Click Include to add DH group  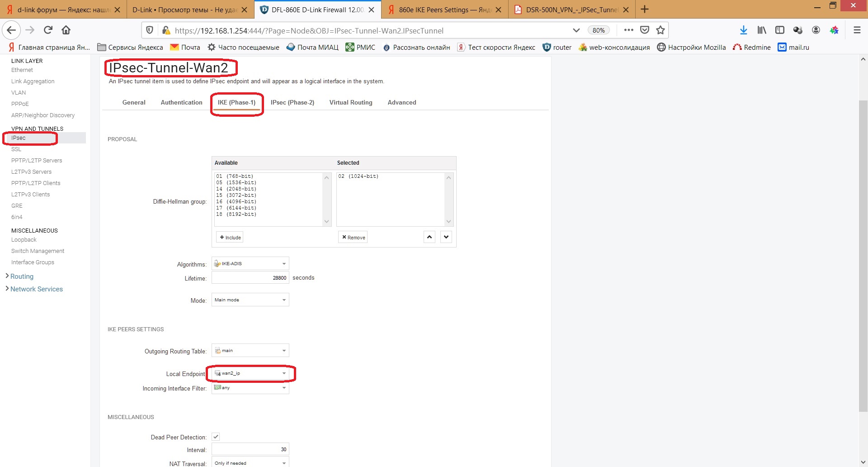[x=230, y=238]
